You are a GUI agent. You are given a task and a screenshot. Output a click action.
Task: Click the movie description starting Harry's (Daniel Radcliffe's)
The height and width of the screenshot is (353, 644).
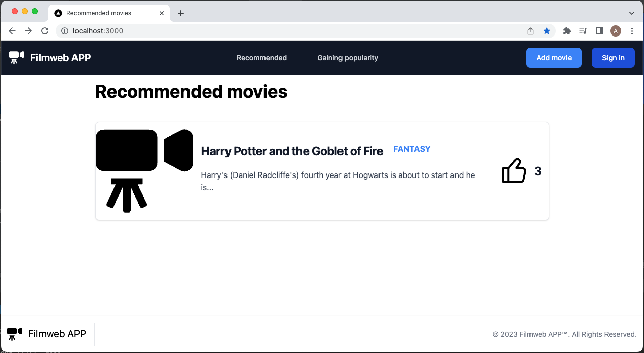pyautogui.click(x=338, y=181)
